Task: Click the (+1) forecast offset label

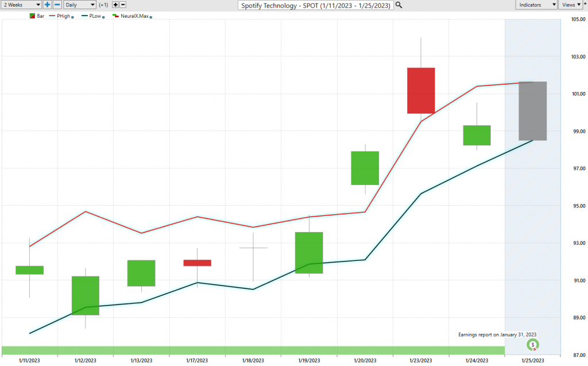Action: (103, 5)
